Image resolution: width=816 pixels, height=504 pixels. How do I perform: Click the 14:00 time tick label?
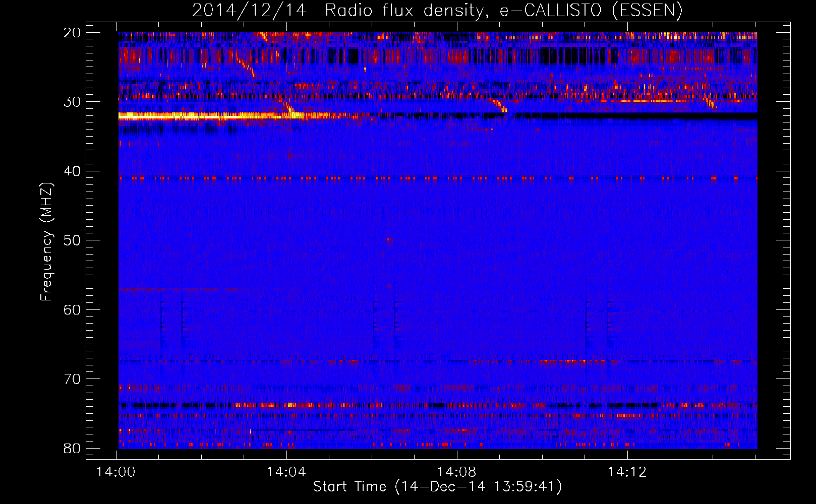click(x=116, y=472)
